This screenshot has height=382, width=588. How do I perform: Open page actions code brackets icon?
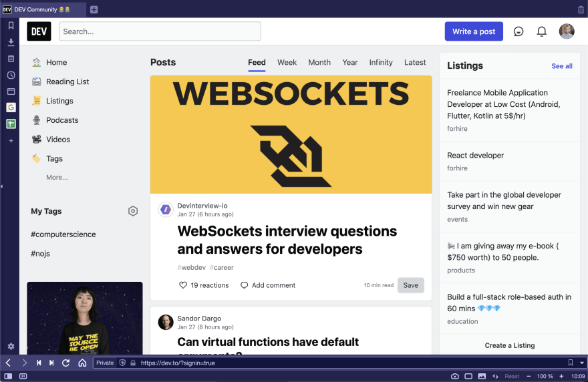tap(495, 376)
